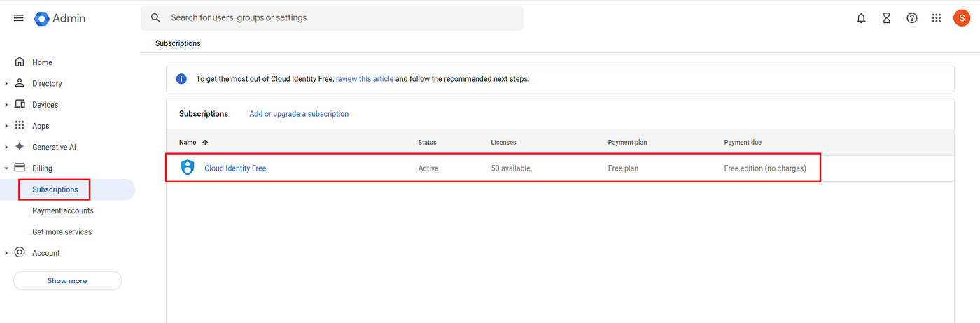The image size is (980, 323).
Task: Click the Cloud Identity shield icon
Action: pos(188,168)
